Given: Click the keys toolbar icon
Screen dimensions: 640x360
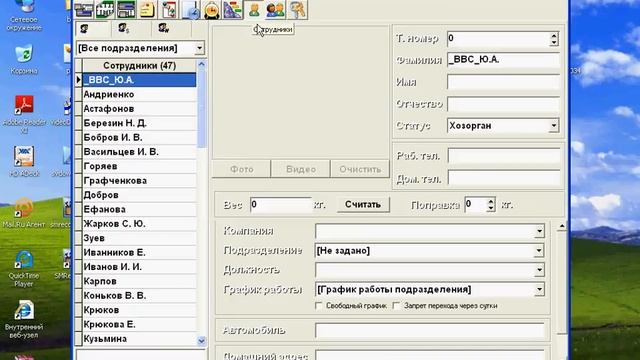Looking at the screenshot, I should coord(297,10).
